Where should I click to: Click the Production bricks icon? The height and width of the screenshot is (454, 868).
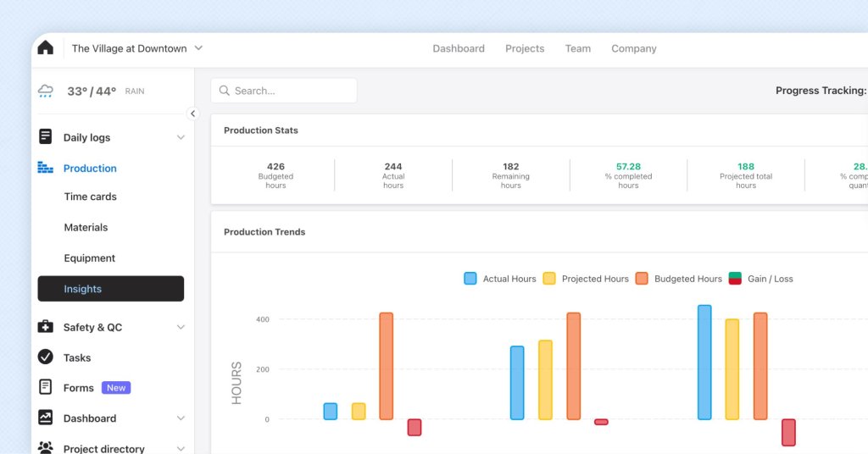[46, 169]
